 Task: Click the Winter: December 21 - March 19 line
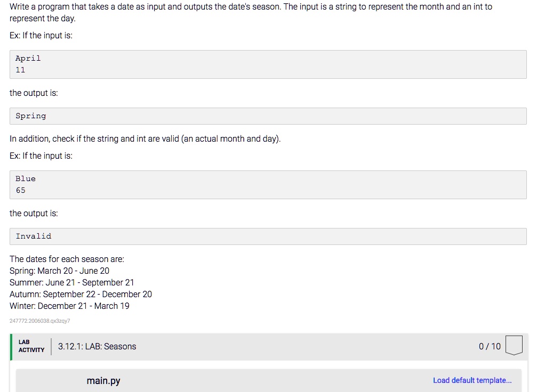[69, 306]
